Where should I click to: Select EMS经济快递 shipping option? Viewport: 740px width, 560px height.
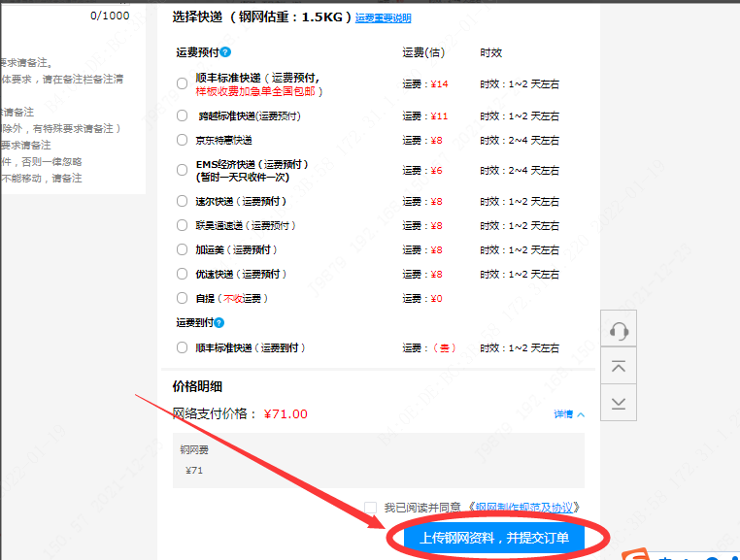coord(182,171)
